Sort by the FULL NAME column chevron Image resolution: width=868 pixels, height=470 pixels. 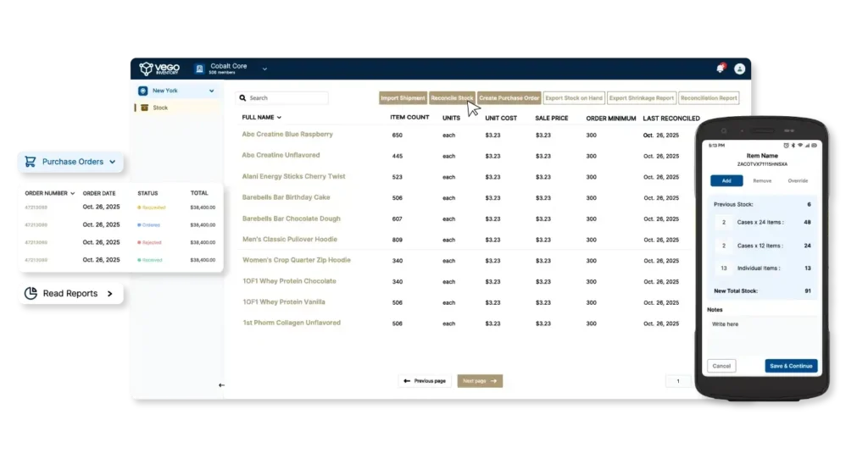coord(279,118)
